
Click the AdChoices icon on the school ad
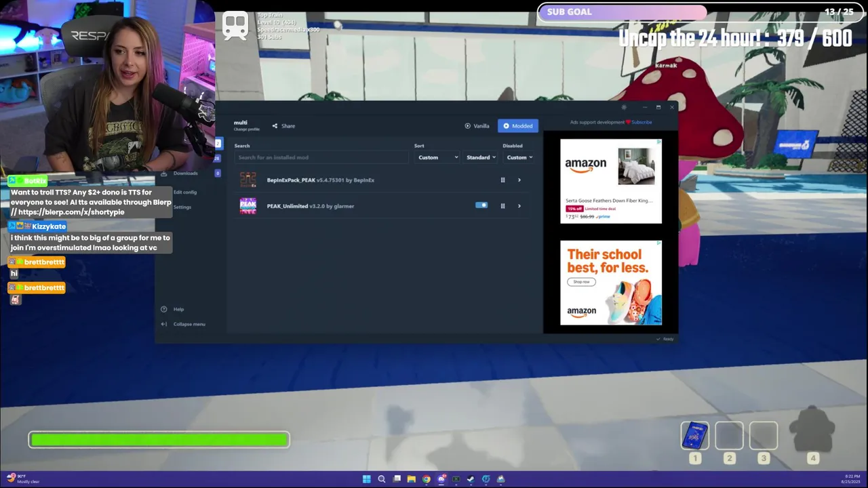pos(658,243)
